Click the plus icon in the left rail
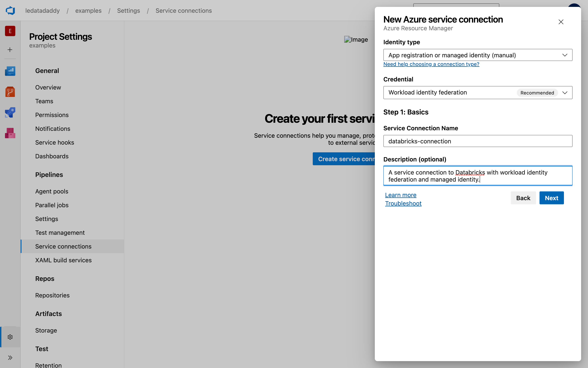This screenshot has width=588, height=368. coord(10,50)
